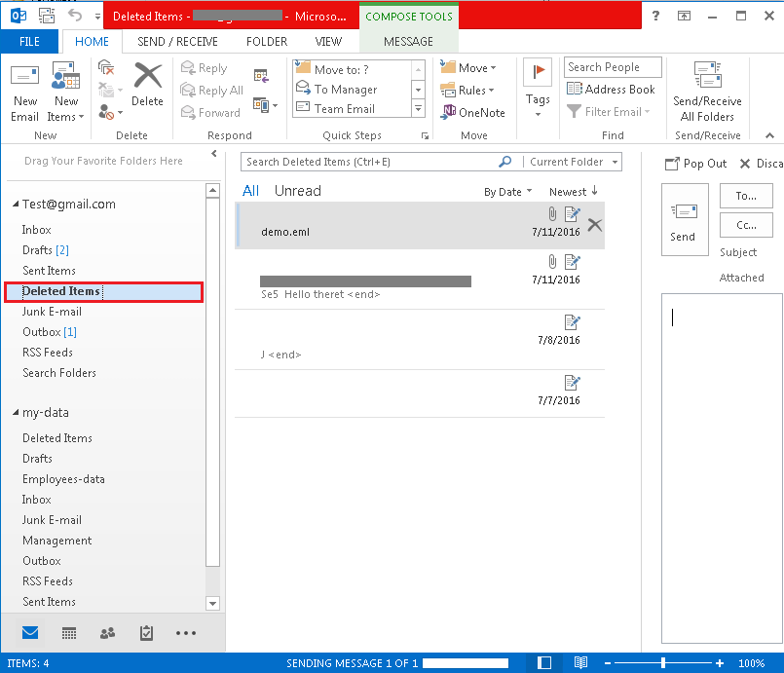Open the Clean Up dropdown
Image resolution: width=784 pixels, height=673 pixels.
pyautogui.click(x=110, y=90)
